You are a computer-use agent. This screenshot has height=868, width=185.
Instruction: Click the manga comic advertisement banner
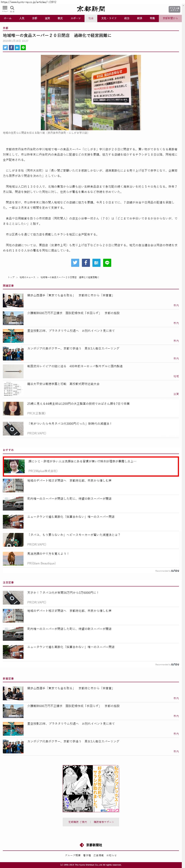click(x=91, y=788)
